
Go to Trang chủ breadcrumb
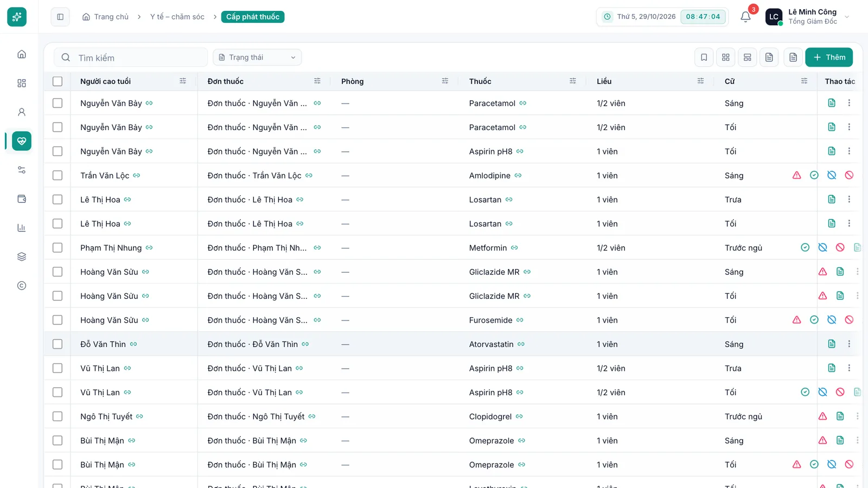coord(106,17)
